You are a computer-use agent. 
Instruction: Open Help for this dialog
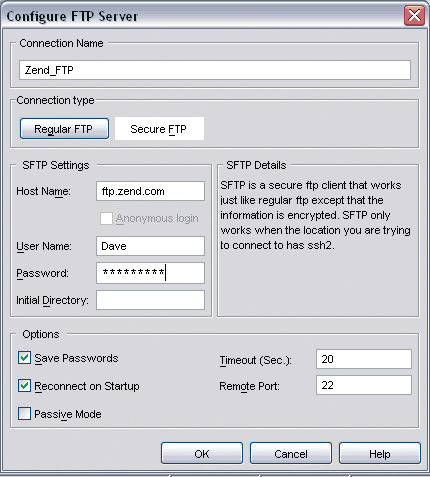[x=380, y=453]
